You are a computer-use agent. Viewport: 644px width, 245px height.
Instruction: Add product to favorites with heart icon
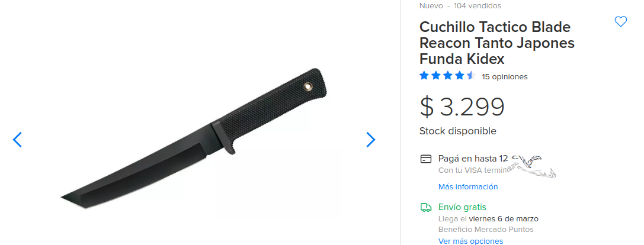620,22
